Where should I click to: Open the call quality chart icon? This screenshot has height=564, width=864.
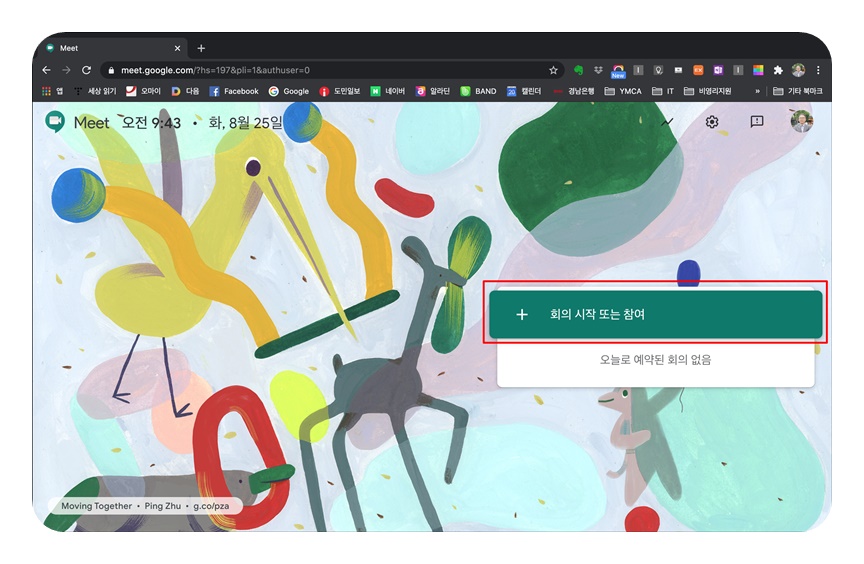[667, 122]
